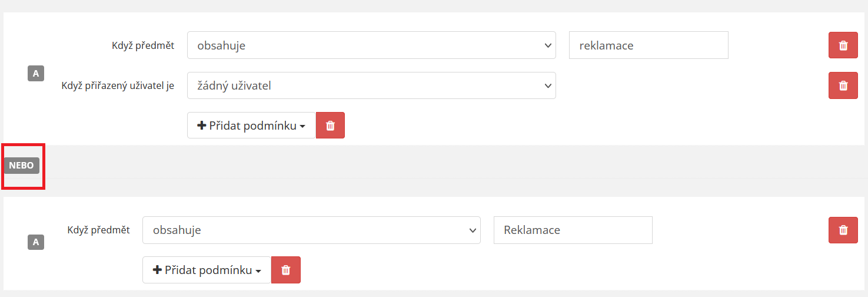868x297 pixels.
Task: Click the trash icon beside the top group's 'Přidat podmínku'
Action: pos(330,126)
